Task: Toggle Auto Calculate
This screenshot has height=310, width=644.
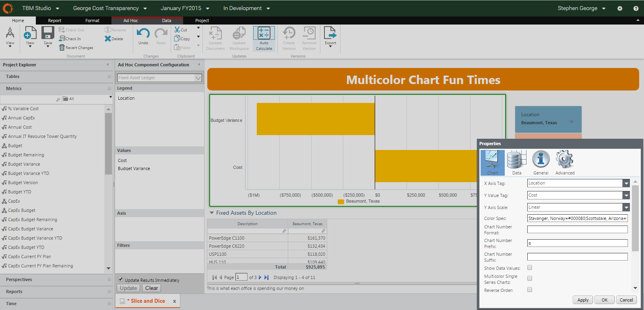Action: click(x=264, y=39)
